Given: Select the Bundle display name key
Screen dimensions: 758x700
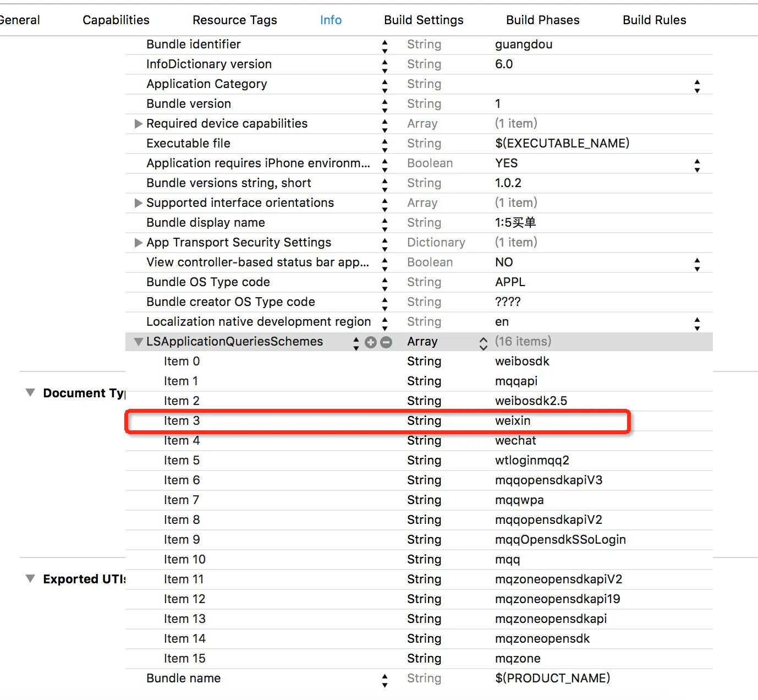Looking at the screenshot, I should tap(206, 222).
